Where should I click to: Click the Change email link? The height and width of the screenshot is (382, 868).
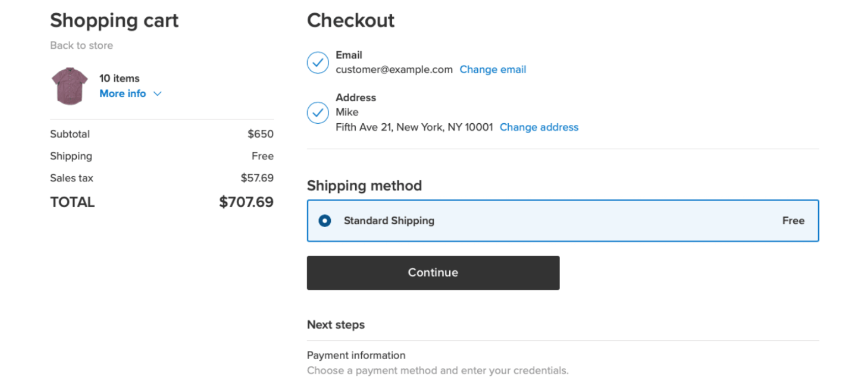click(x=493, y=70)
